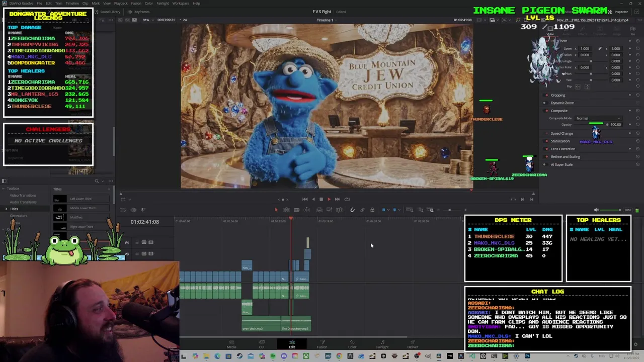The width and height of the screenshot is (644, 362).
Task: Click the Zoom X/Y link chain icon
Action: [x=600, y=48]
